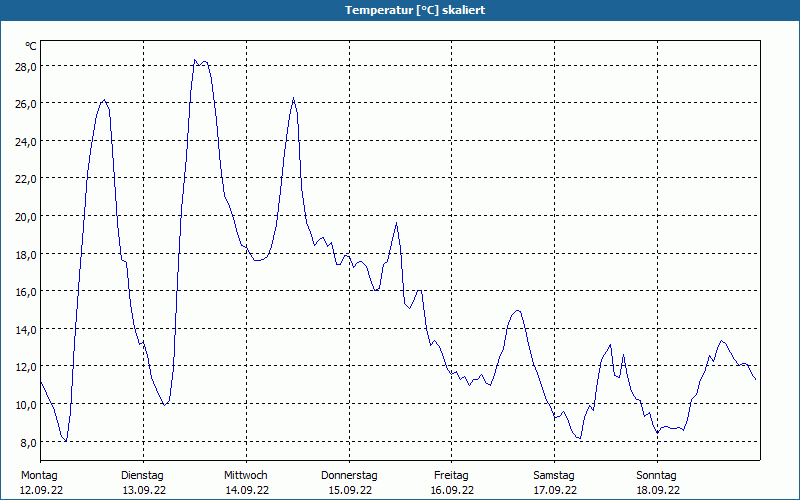Click the 26,0 axis value
The image size is (800, 500).
(26, 104)
